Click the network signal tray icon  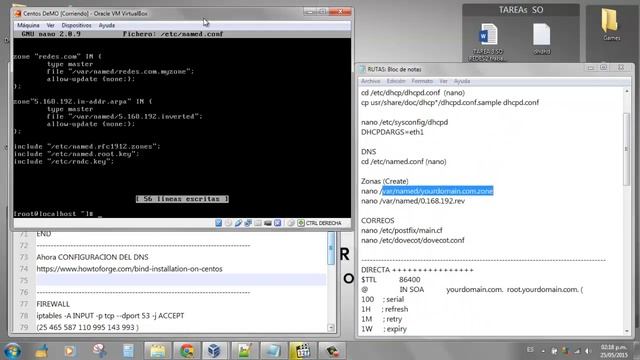[x=577, y=351]
